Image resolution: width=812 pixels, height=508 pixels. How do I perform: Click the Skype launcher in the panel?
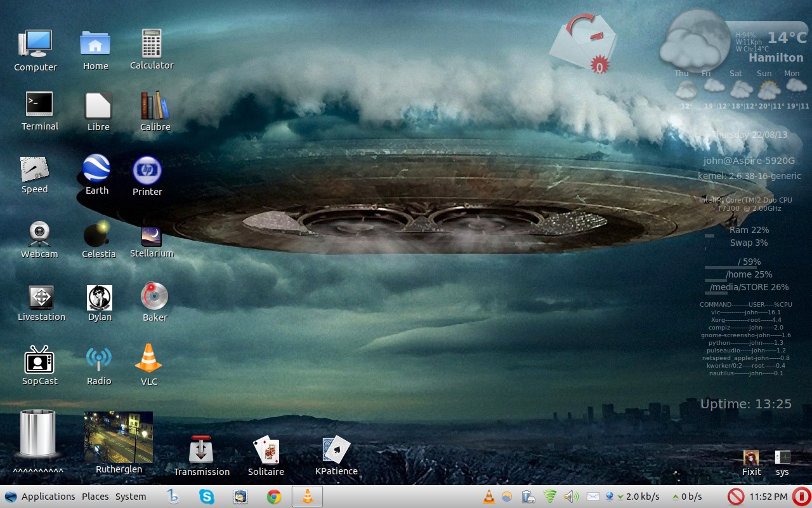tap(207, 497)
